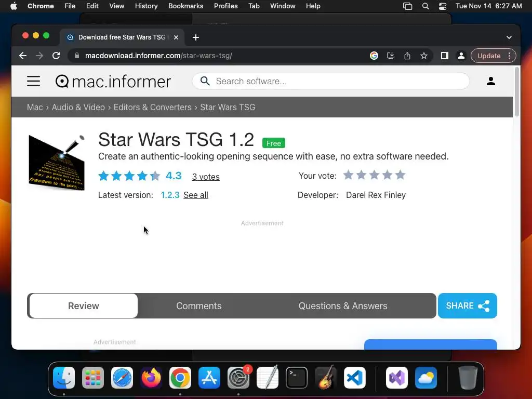
Task: Open App Store from the Dock
Action: click(x=209, y=378)
